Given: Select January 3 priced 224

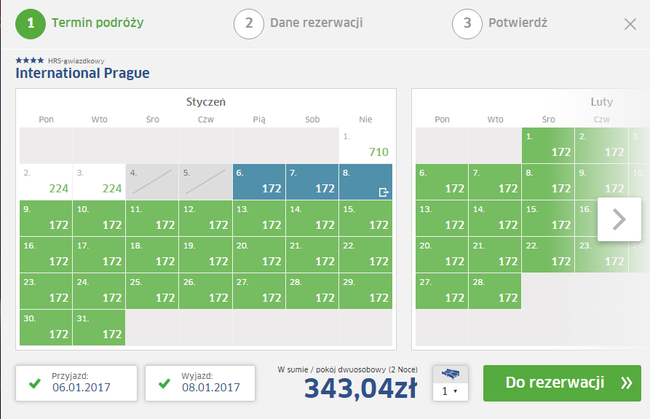Looking at the screenshot, I should click(x=99, y=182).
